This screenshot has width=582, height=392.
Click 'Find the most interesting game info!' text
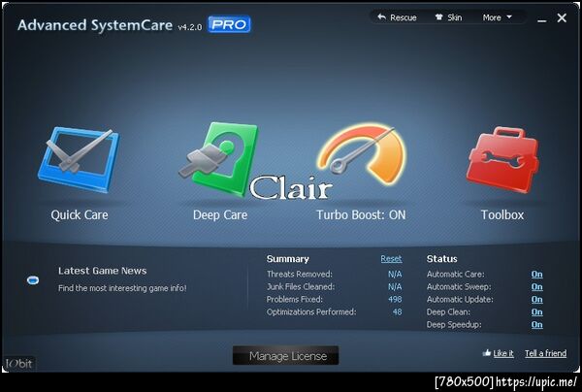point(122,288)
